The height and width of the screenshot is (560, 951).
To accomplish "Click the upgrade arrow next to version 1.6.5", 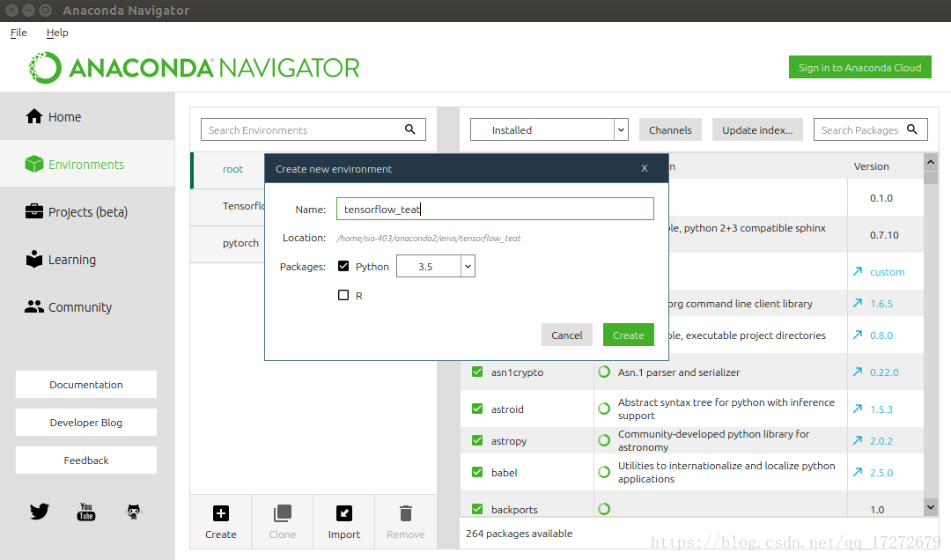I will [858, 303].
